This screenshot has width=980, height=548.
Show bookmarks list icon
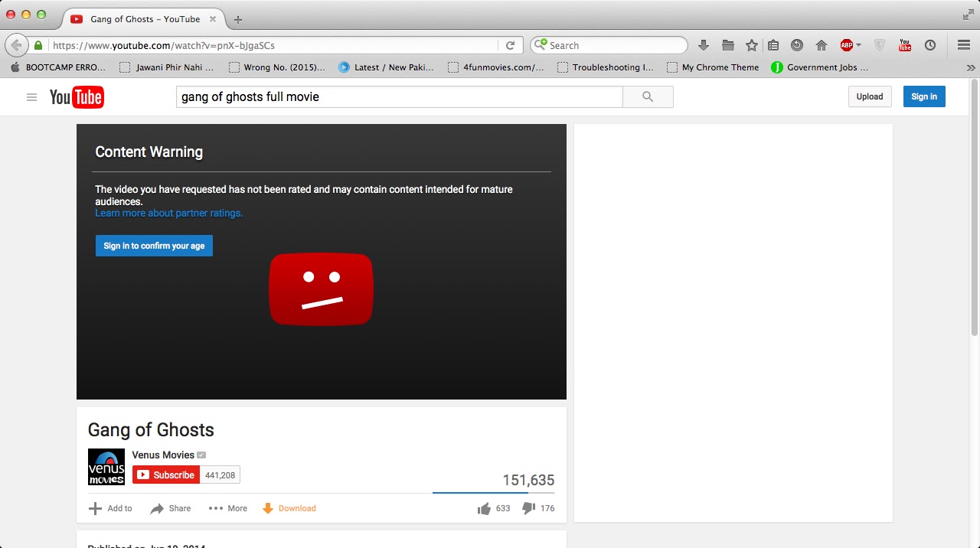pyautogui.click(x=773, y=45)
